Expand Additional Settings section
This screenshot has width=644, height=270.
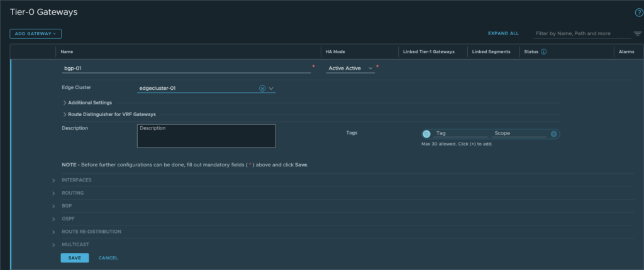pos(87,102)
